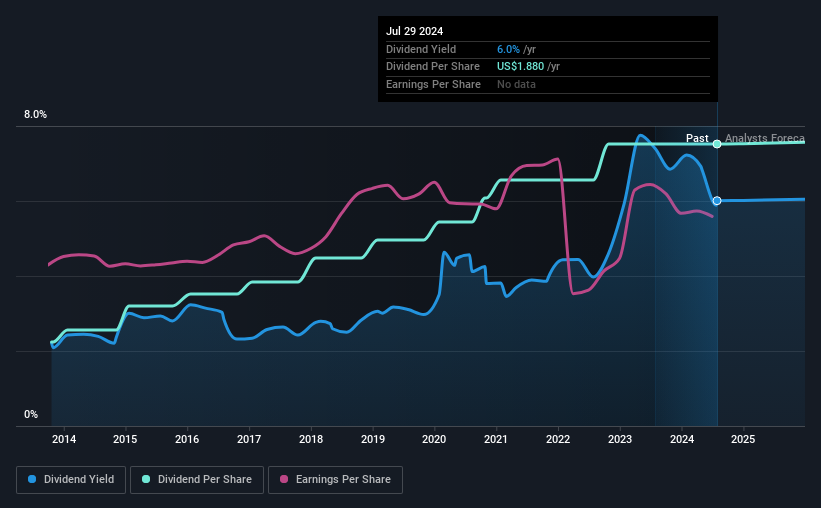This screenshot has height=508, width=821.
Task: Select the blue Dividend Yield data point marker
Action: pyautogui.click(x=717, y=201)
